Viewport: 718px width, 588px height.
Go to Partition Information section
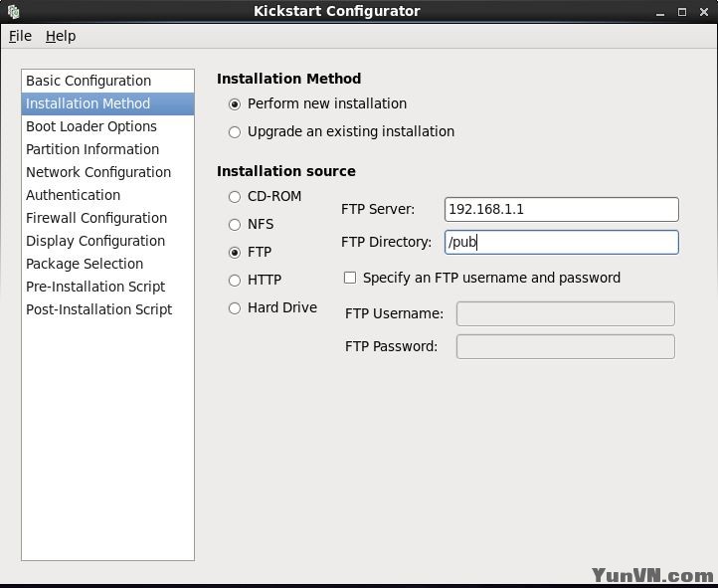[92, 149]
